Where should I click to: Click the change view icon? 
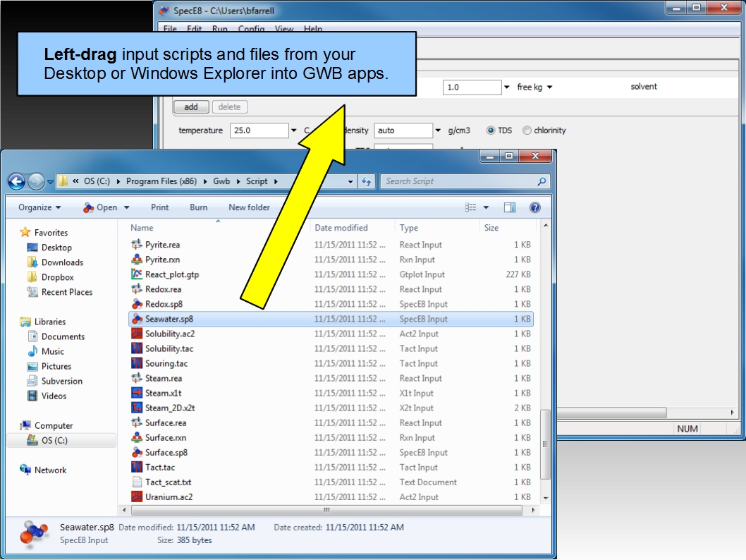click(x=470, y=207)
